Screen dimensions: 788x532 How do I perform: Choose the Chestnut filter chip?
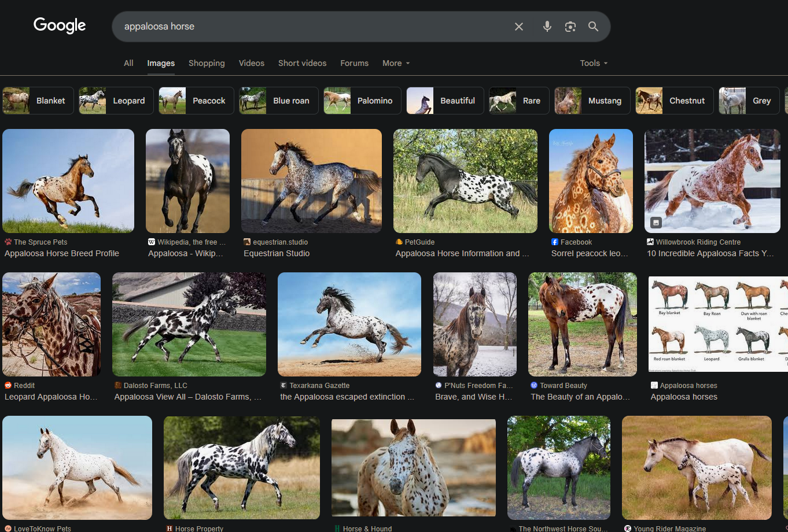click(x=675, y=101)
